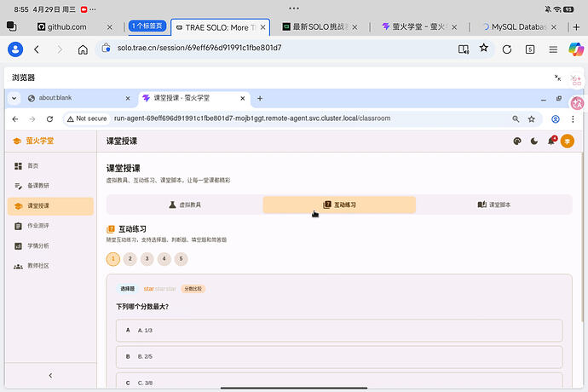Open the tab overview stacked-squares icon
Image resolution: width=588 pixels, height=392 pixels.
coord(12,26)
